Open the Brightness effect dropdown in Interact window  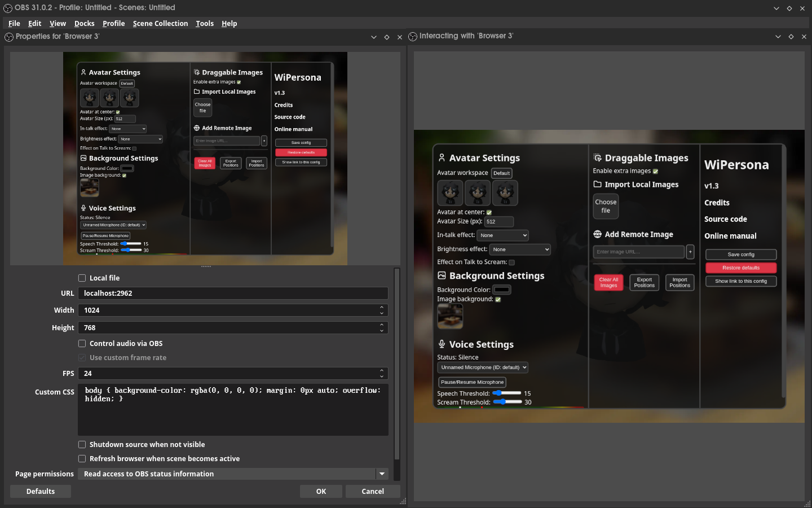point(520,249)
